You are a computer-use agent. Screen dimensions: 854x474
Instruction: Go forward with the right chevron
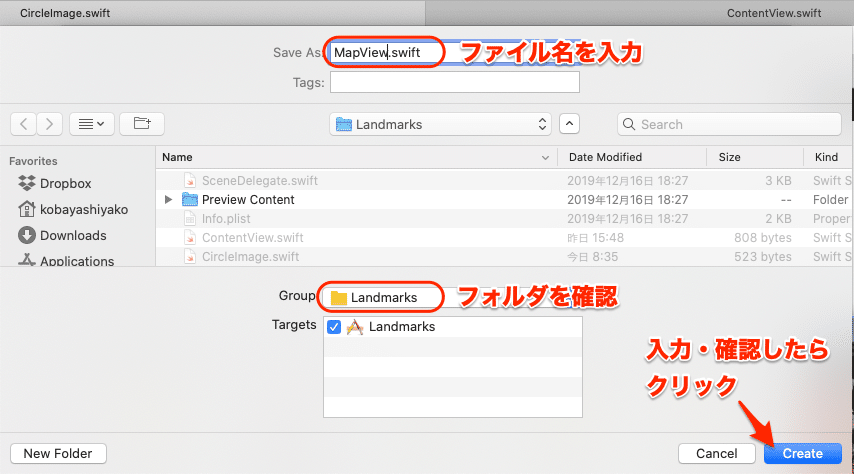(x=50, y=124)
